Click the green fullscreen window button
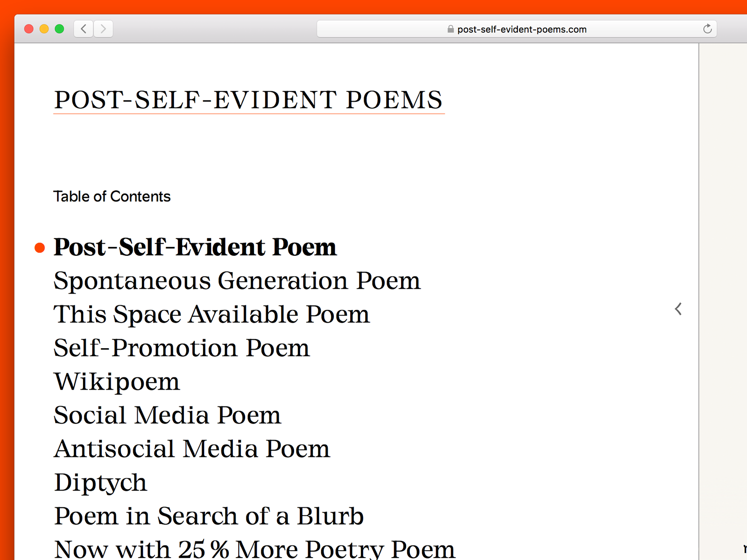747x560 pixels. (x=59, y=29)
